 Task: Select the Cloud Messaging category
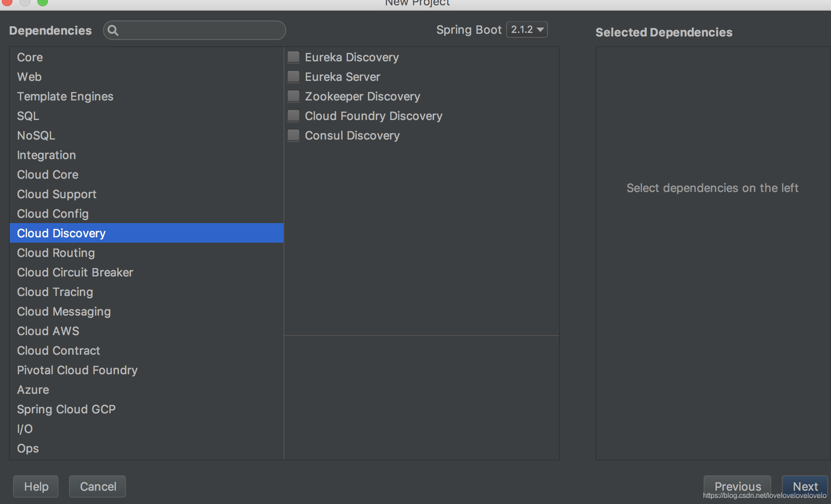coord(147,312)
